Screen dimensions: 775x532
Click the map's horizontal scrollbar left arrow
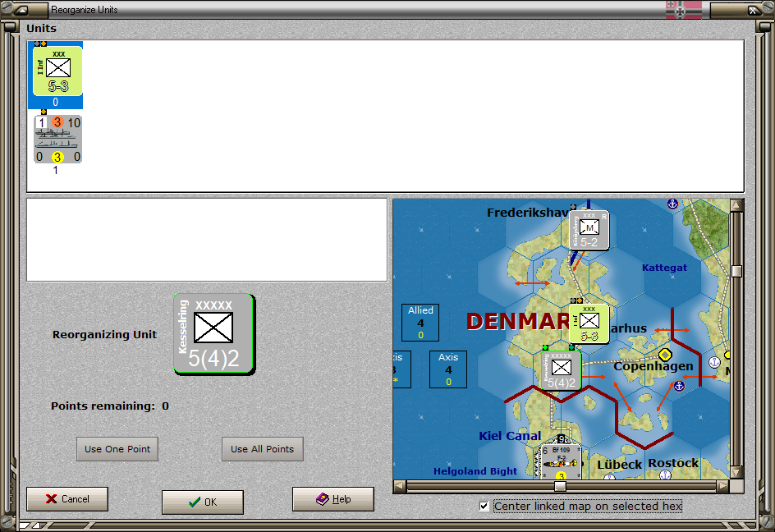(x=400, y=487)
